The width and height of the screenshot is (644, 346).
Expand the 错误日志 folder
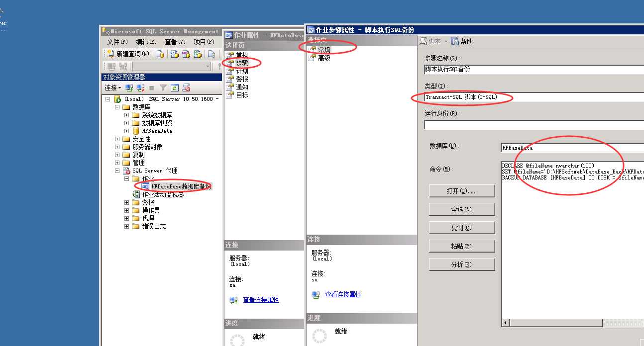point(127,226)
